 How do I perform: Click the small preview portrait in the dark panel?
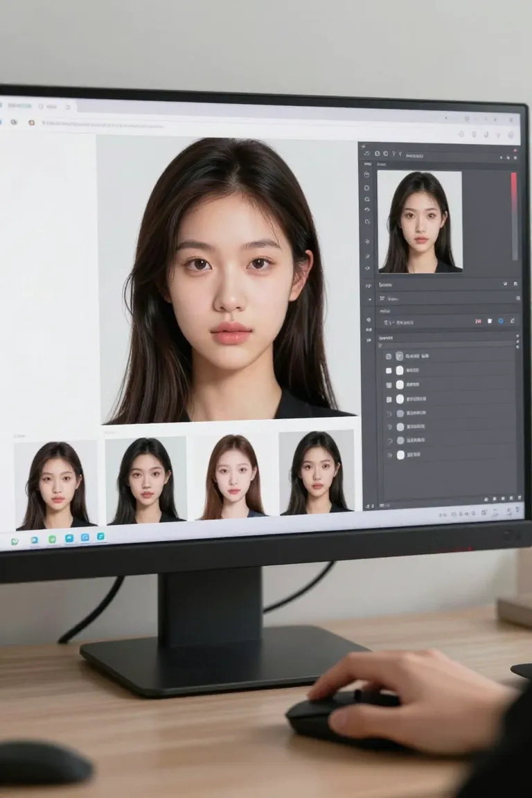click(x=420, y=222)
